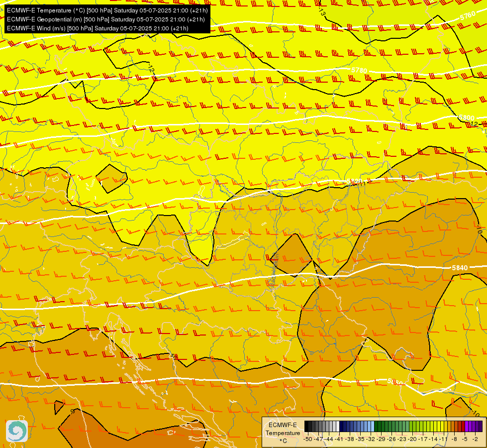Viewport: 487px width, 448px height.
Task: Click the -17 legend tick label
Action: pyautogui.click(x=423, y=440)
